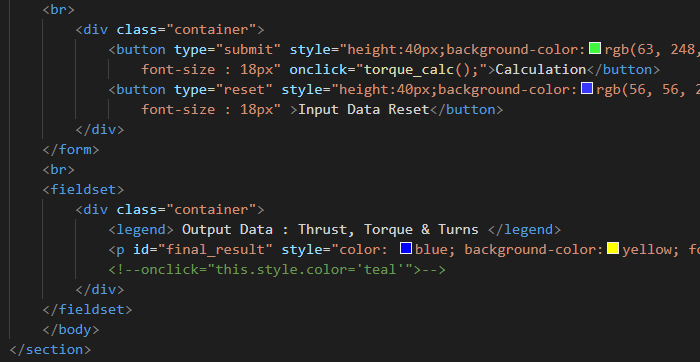The image size is (700, 362).
Task: Click the closing </legend> tag
Action: coord(524,230)
